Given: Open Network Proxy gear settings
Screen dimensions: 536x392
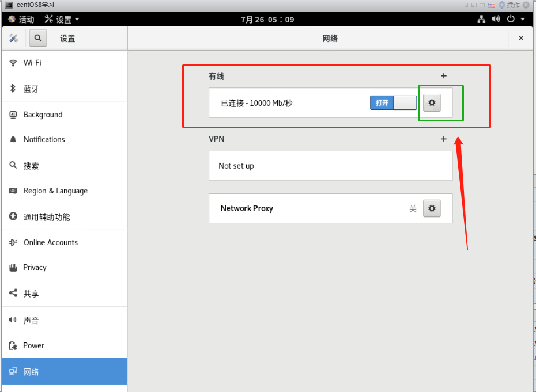Looking at the screenshot, I should [x=432, y=208].
